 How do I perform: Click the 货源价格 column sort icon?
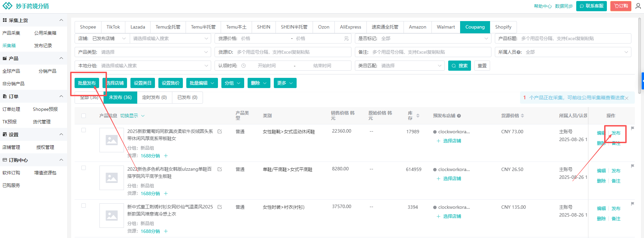[x=522, y=116]
